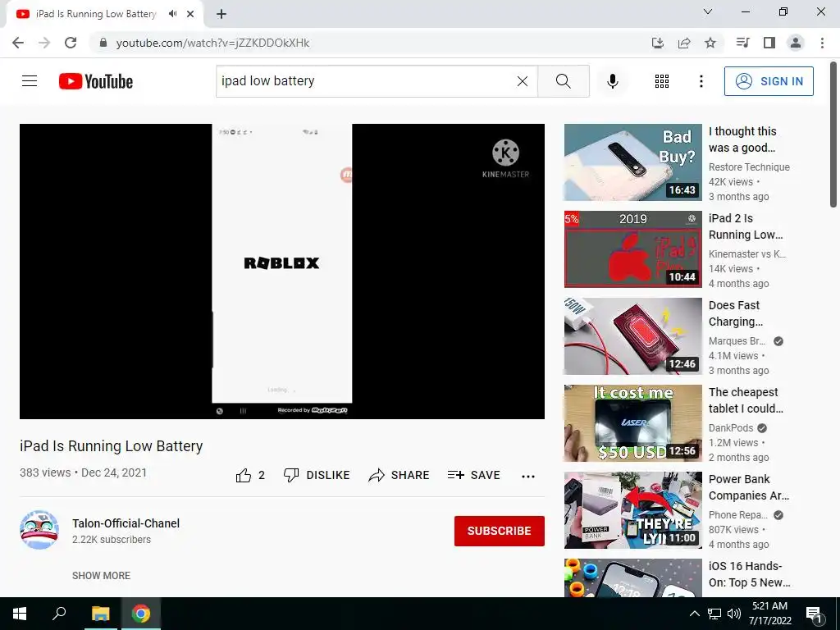840x630 pixels.
Task: Toggle Chrome side panel
Action: 769,43
